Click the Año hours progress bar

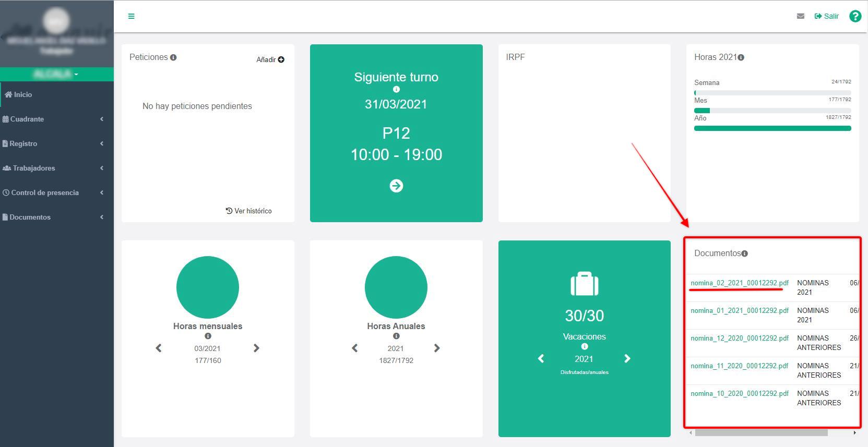click(x=772, y=128)
